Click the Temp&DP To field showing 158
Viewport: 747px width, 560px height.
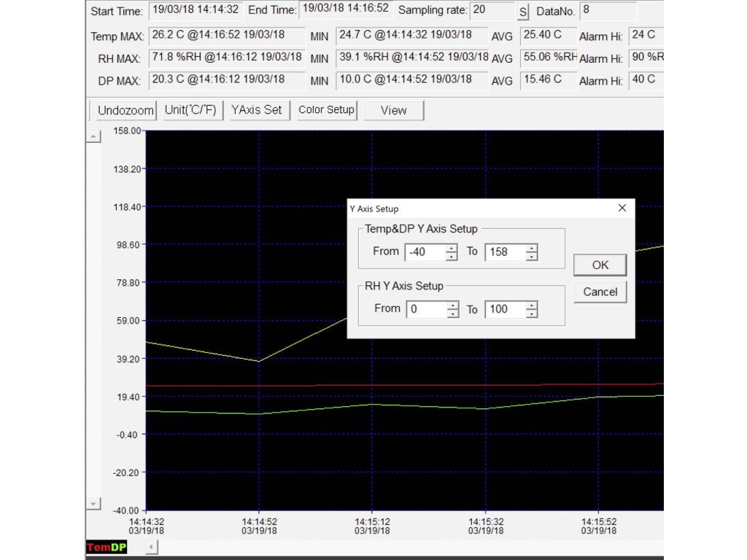[x=505, y=252]
